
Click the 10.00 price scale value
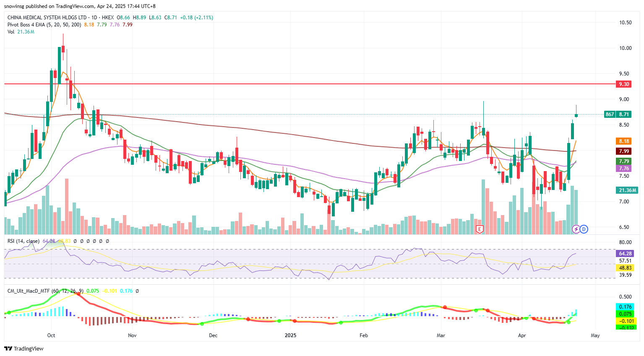click(x=625, y=48)
